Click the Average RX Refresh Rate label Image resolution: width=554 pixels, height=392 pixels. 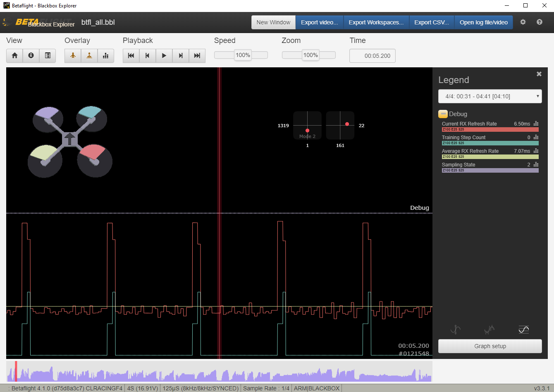(x=470, y=151)
